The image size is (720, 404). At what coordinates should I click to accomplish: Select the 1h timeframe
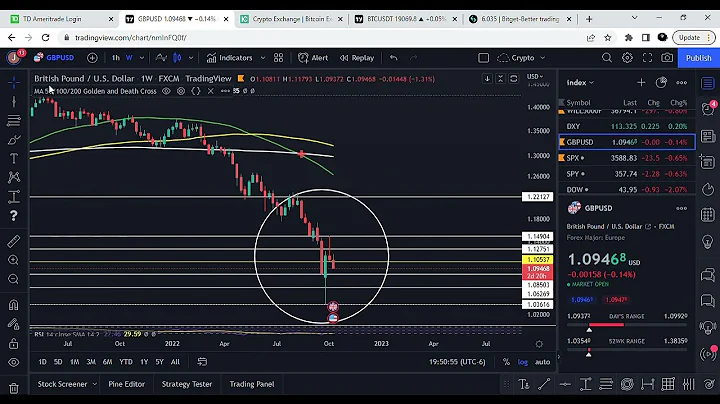pyautogui.click(x=116, y=58)
